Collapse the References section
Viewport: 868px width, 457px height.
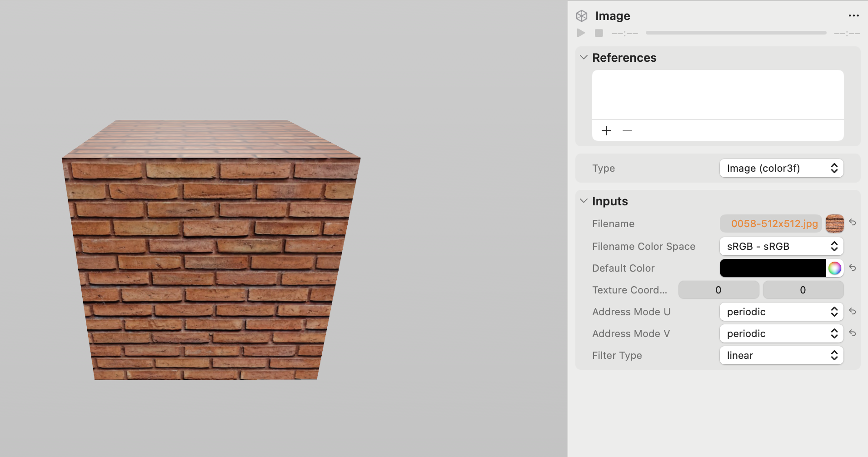click(x=583, y=58)
